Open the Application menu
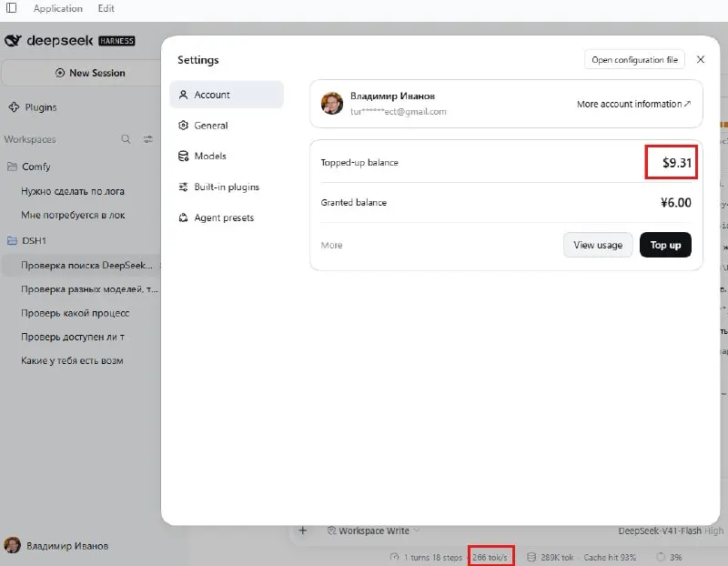The image size is (728, 566). 58,8
